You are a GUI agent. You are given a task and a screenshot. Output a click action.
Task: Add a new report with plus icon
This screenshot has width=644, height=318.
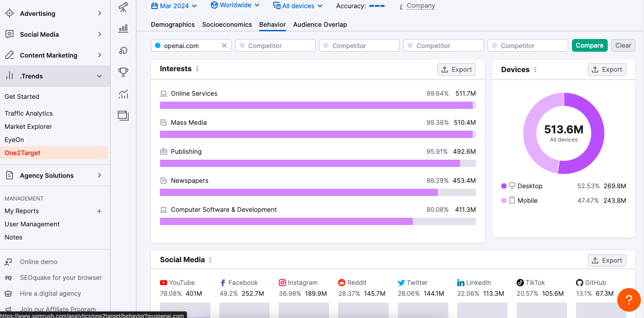coord(99,211)
